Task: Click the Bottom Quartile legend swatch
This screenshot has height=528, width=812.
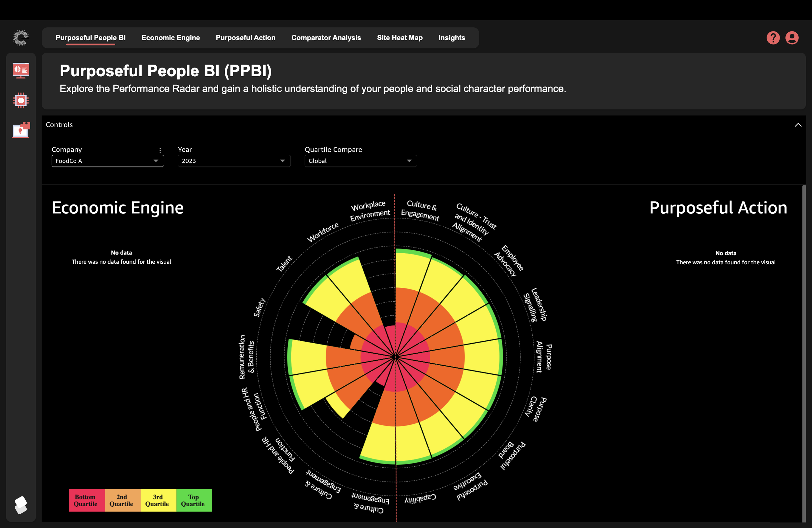Action: tap(87, 500)
